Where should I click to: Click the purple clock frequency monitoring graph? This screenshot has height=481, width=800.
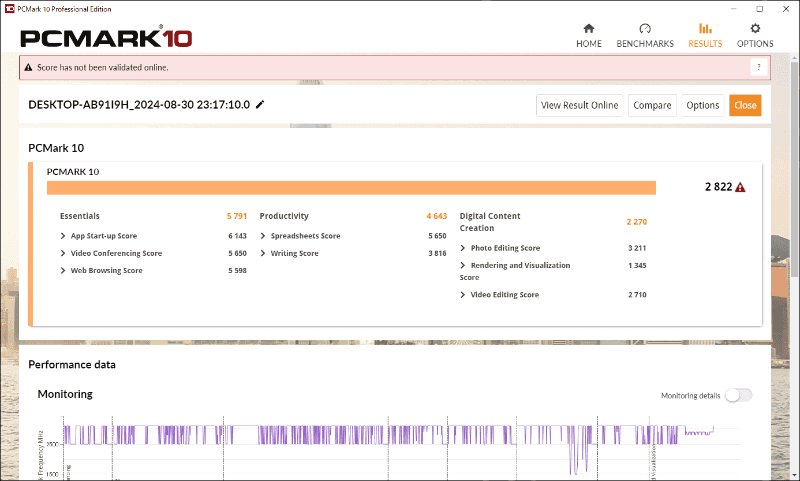pos(388,449)
